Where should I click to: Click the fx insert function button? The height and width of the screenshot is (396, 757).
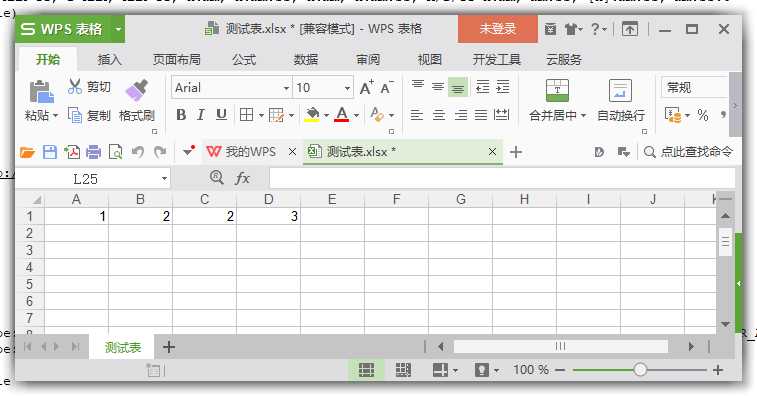pyautogui.click(x=242, y=179)
